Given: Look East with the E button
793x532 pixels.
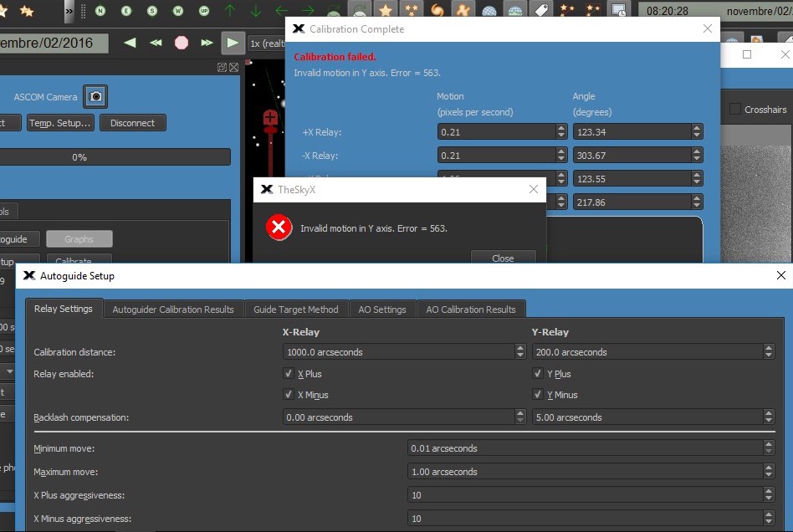Looking at the screenshot, I should point(126,11).
